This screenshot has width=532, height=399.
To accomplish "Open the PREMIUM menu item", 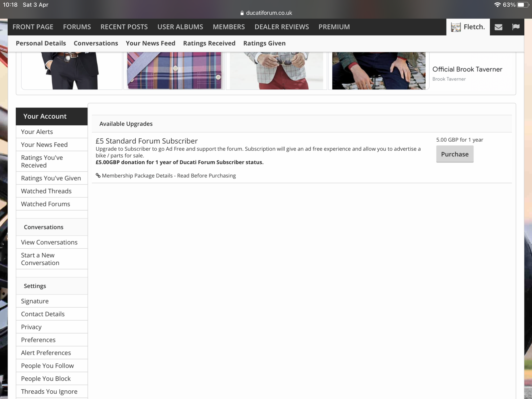I will pyautogui.click(x=334, y=27).
